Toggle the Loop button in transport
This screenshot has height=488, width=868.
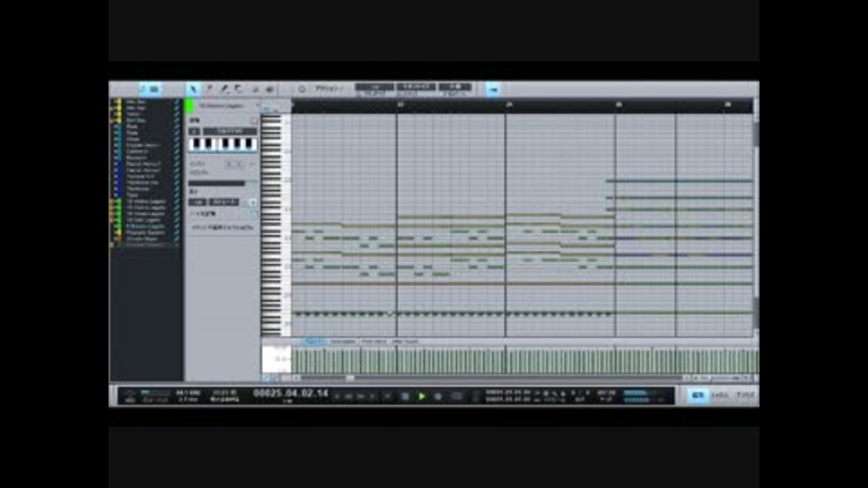457,396
